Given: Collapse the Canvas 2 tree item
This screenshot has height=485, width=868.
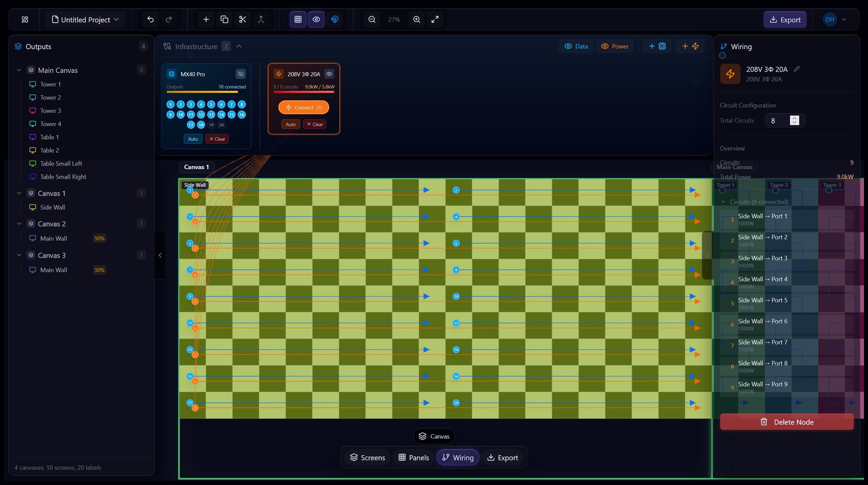Looking at the screenshot, I should (19, 223).
